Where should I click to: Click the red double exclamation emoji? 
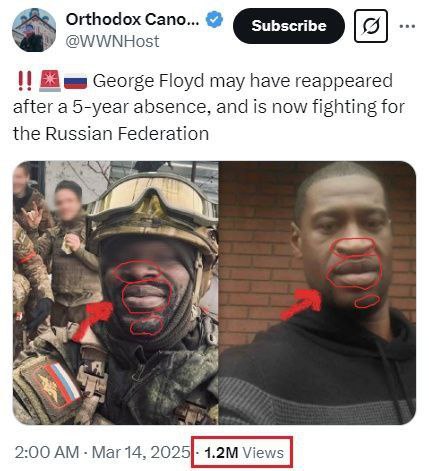25,81
